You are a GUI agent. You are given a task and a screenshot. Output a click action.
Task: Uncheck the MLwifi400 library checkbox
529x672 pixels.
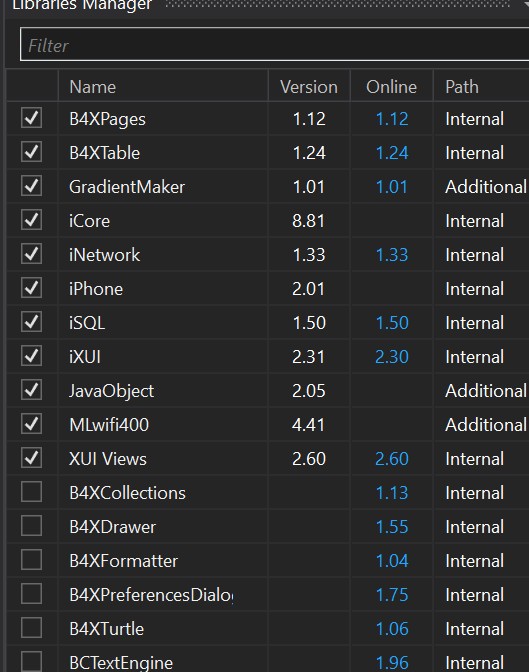point(31,424)
